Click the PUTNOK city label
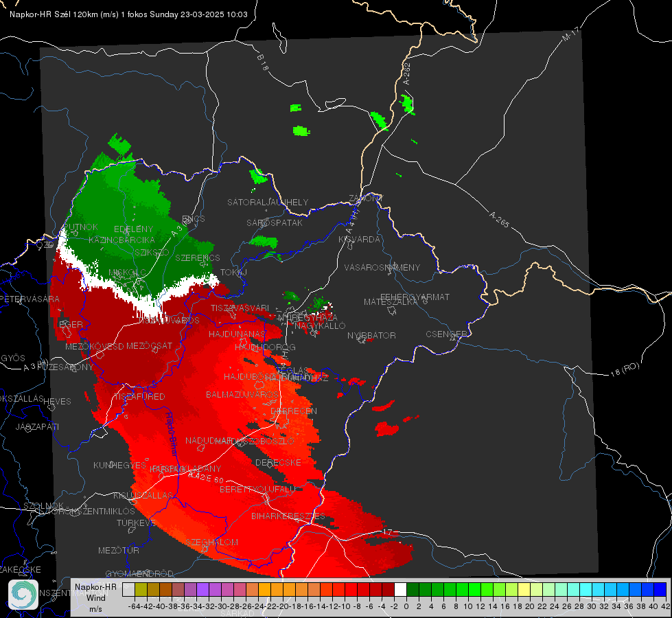This screenshot has width=672, height=618. point(81,227)
